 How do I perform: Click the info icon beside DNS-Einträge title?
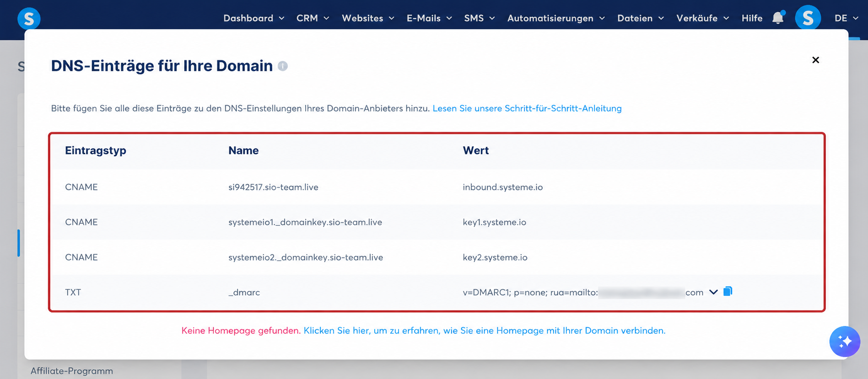(283, 66)
